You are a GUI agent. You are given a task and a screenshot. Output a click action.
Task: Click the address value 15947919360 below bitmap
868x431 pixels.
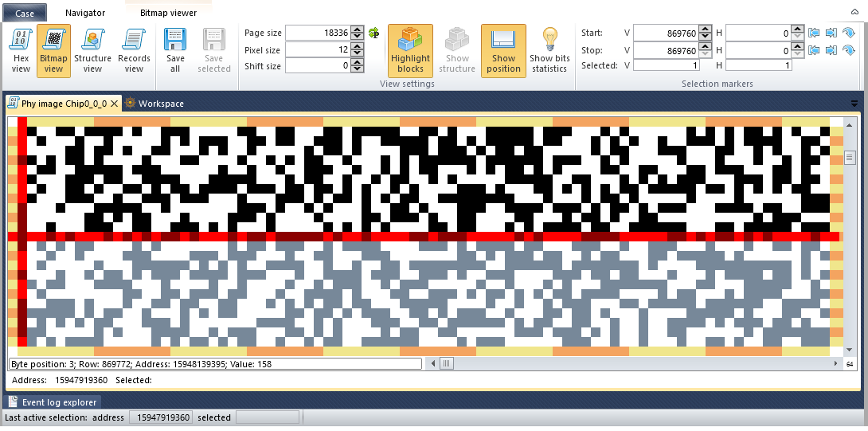tap(80, 380)
